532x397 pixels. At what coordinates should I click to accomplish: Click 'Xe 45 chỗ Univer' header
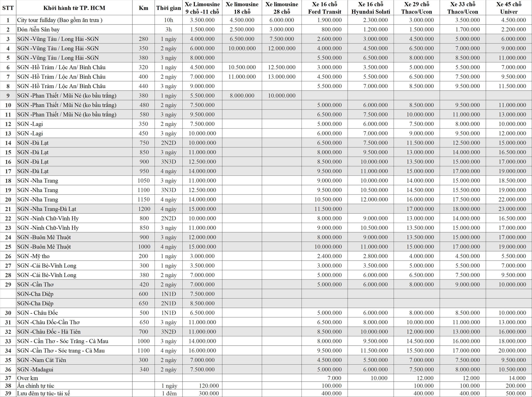[x=509, y=8]
